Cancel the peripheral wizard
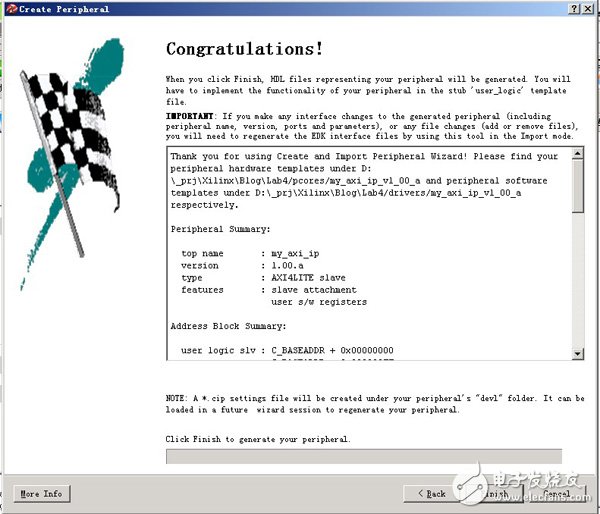This screenshot has width=600, height=514. [x=555, y=493]
